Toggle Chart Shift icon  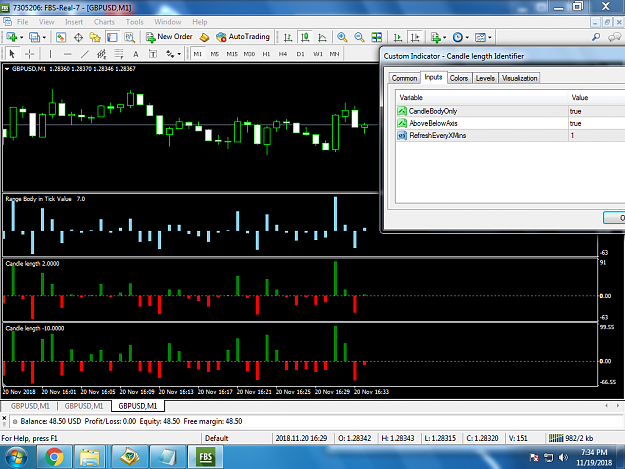point(415,37)
